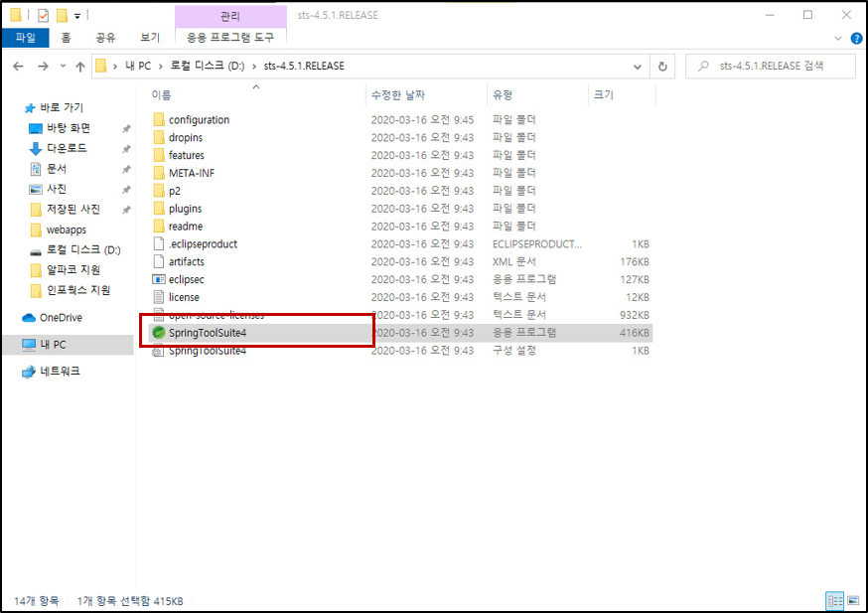Click the properties icon in title bar

tap(43, 16)
